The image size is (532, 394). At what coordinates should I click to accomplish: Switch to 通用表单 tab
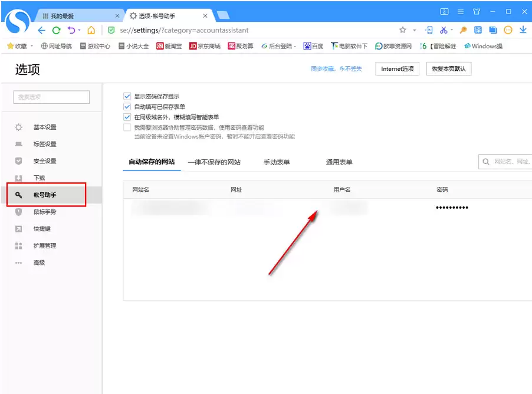pos(339,162)
